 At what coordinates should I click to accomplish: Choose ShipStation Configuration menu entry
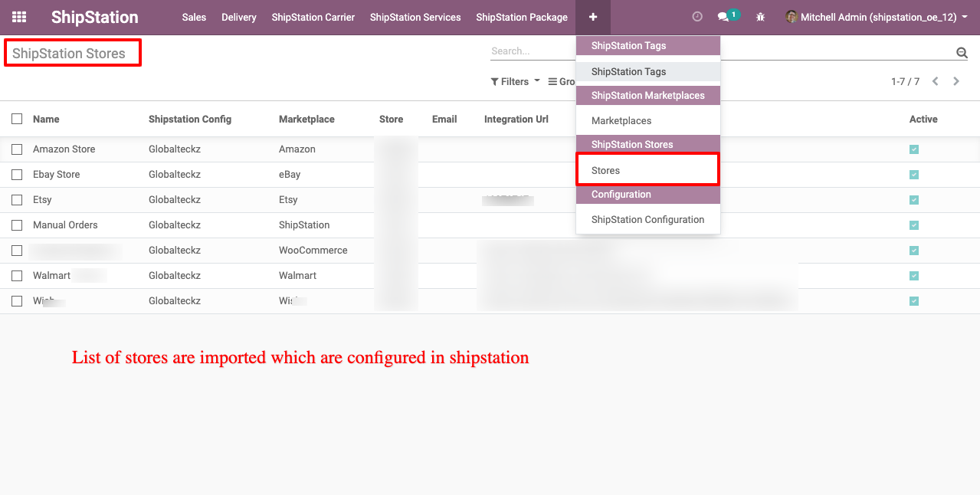click(647, 219)
